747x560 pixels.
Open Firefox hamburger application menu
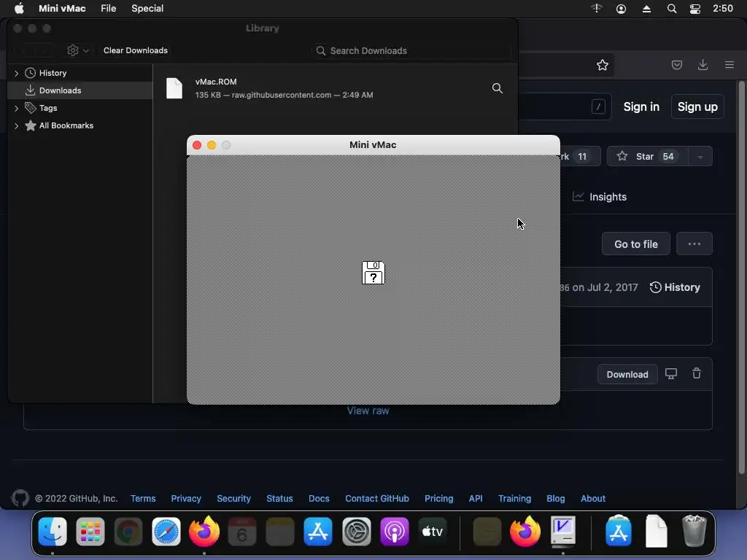pyautogui.click(x=729, y=65)
